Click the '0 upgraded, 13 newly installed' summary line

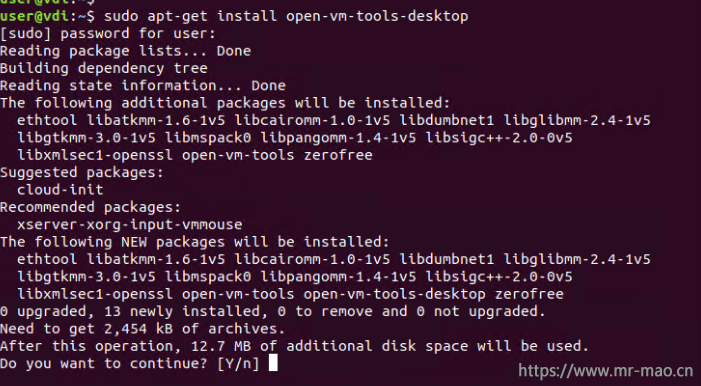pyautogui.click(x=273, y=311)
